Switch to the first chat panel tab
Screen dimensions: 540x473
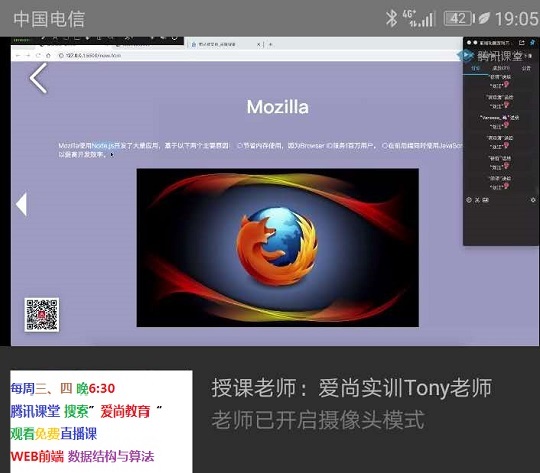[x=476, y=68]
